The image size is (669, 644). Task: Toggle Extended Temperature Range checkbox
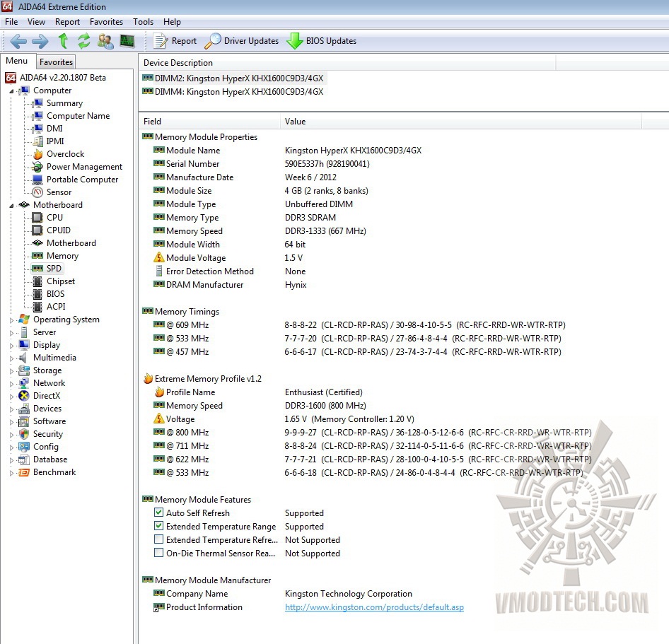click(158, 525)
